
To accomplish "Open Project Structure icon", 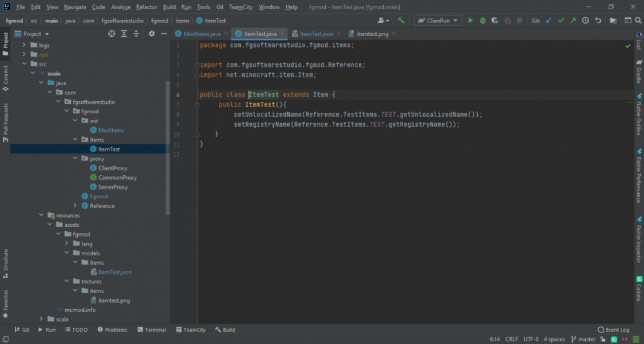I will click(613, 21).
